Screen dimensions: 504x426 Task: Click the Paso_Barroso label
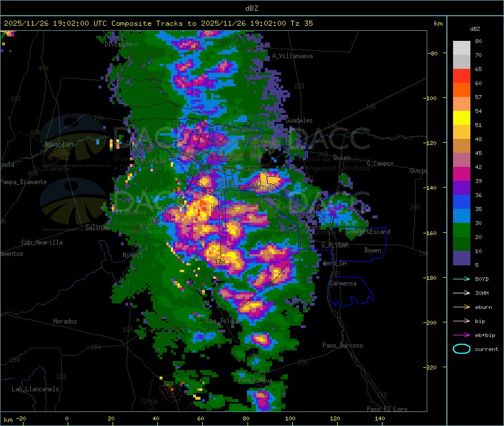pyautogui.click(x=343, y=346)
